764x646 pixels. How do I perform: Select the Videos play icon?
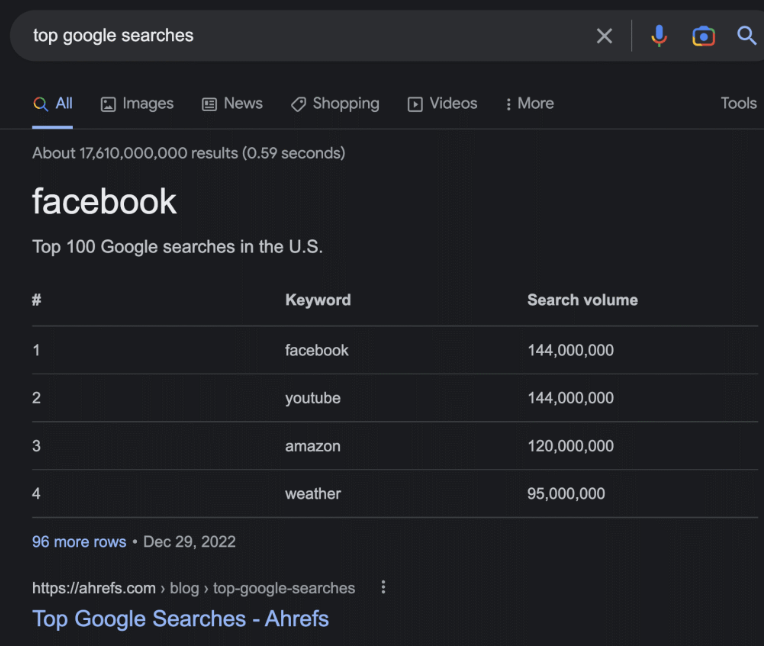click(x=415, y=104)
